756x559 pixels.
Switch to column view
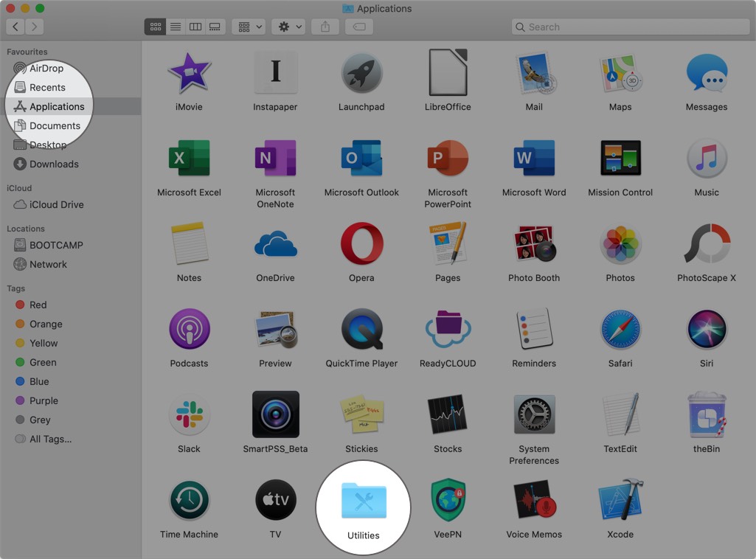tap(195, 27)
